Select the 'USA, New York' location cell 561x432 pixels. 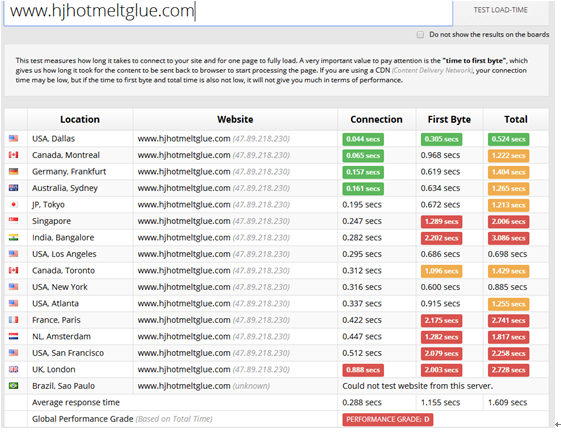[x=80, y=287]
